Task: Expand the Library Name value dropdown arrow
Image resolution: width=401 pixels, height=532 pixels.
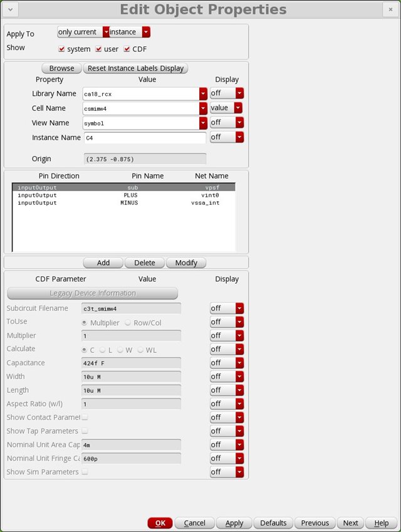Action: click(x=203, y=94)
